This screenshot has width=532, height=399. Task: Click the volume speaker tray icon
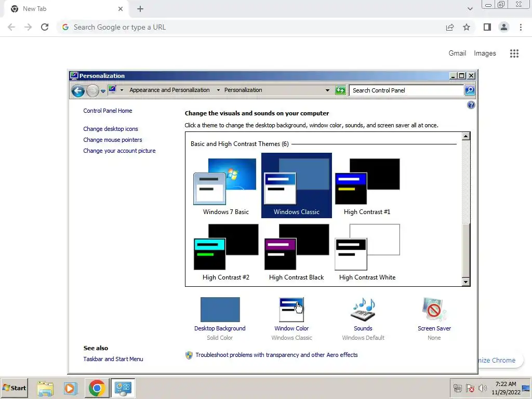482,388
